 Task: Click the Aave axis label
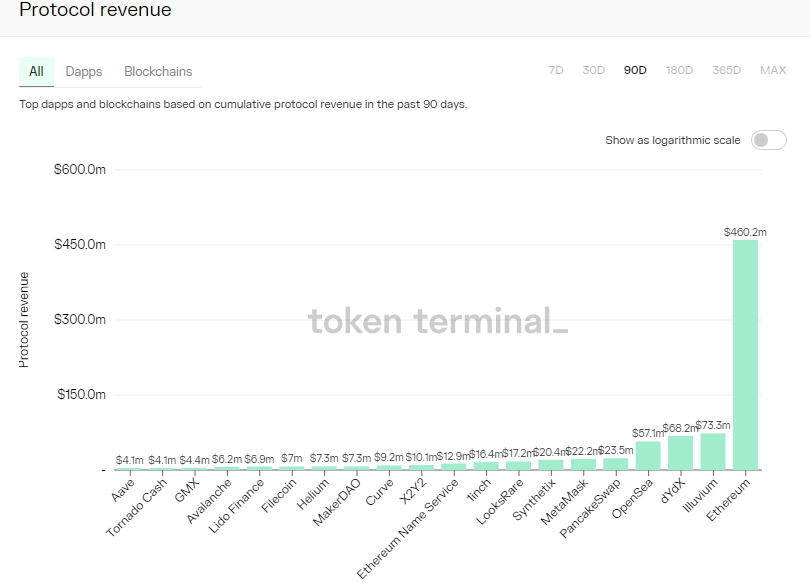coord(123,490)
